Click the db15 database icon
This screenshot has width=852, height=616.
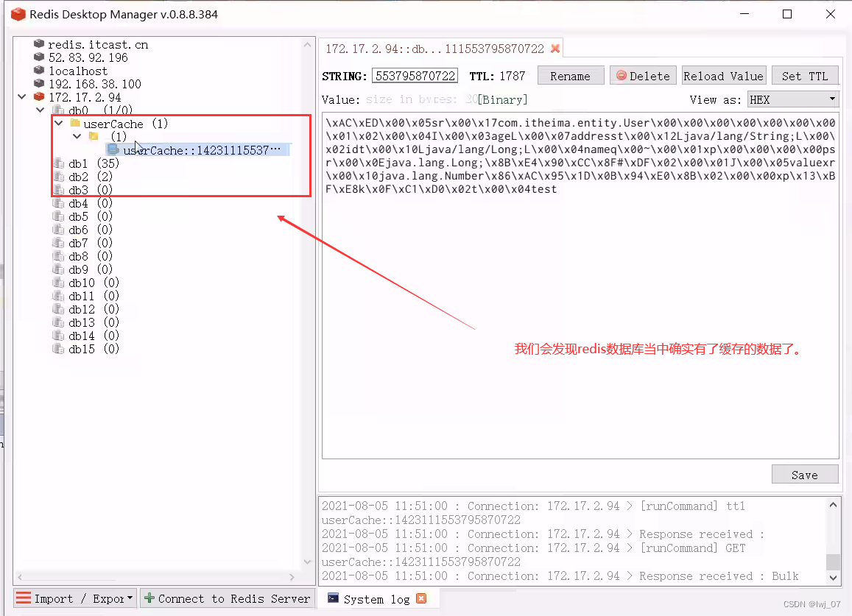58,349
